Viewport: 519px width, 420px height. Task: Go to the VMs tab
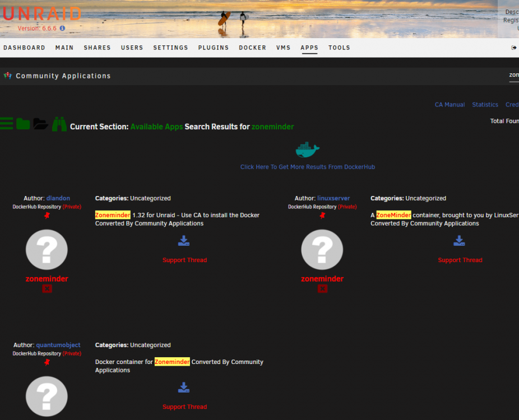[284, 48]
